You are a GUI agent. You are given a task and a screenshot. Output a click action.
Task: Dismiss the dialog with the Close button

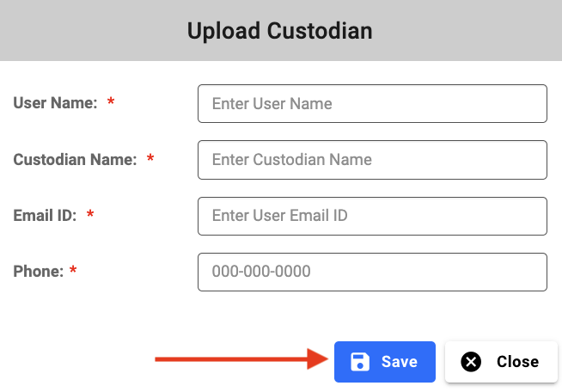click(502, 362)
